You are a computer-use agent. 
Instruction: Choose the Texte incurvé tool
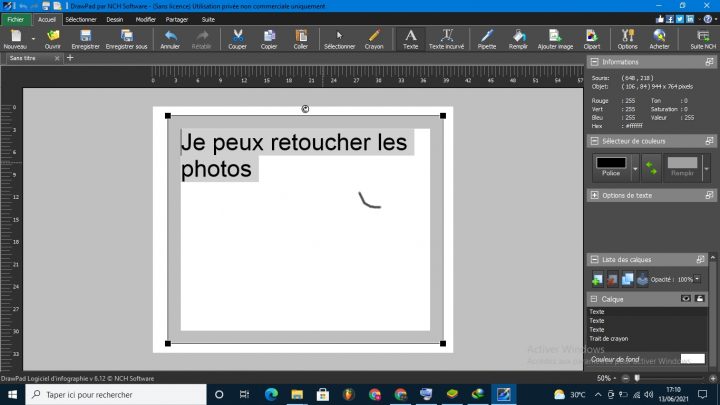[446, 39]
